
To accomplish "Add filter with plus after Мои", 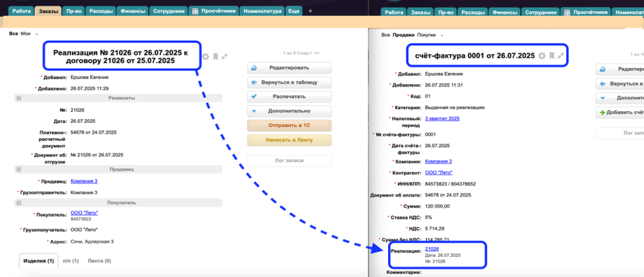I will coord(36,34).
